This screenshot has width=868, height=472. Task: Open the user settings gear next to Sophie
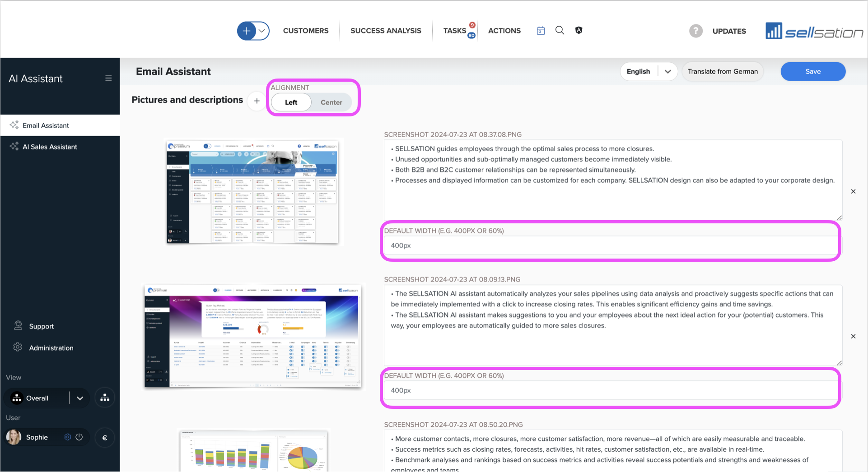click(67, 437)
